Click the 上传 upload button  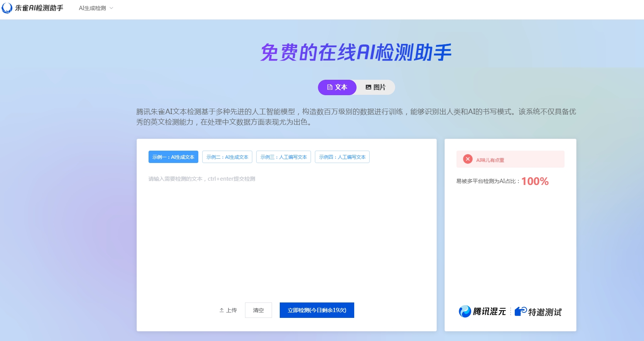pyautogui.click(x=228, y=310)
